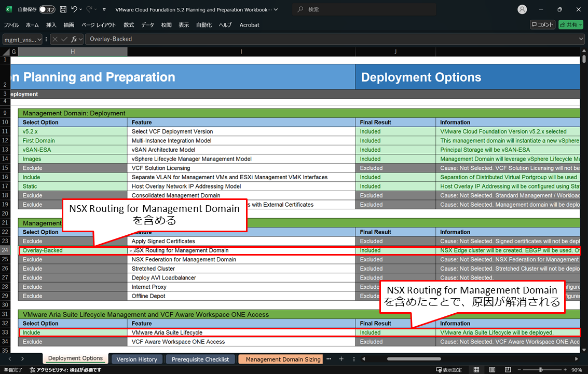Show more sheet tabs via ellipsis
Screen dimensions: 588x374
coord(329,359)
